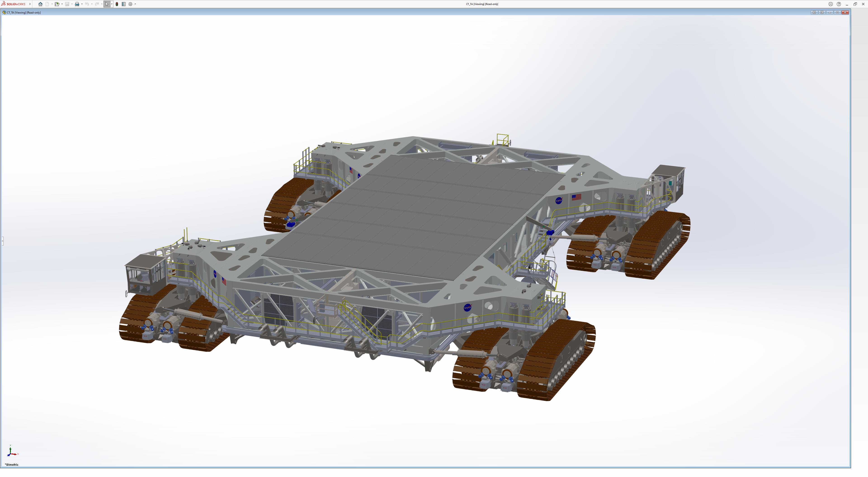Click the SOLIDWORKS logo
Screen dimensions: 868x477
(x=14, y=4)
